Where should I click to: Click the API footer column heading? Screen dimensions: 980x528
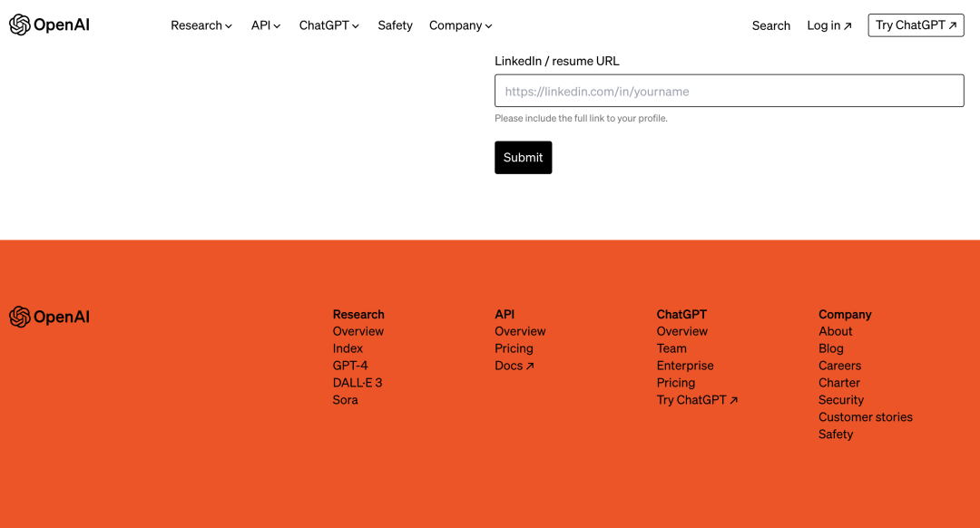(x=505, y=314)
